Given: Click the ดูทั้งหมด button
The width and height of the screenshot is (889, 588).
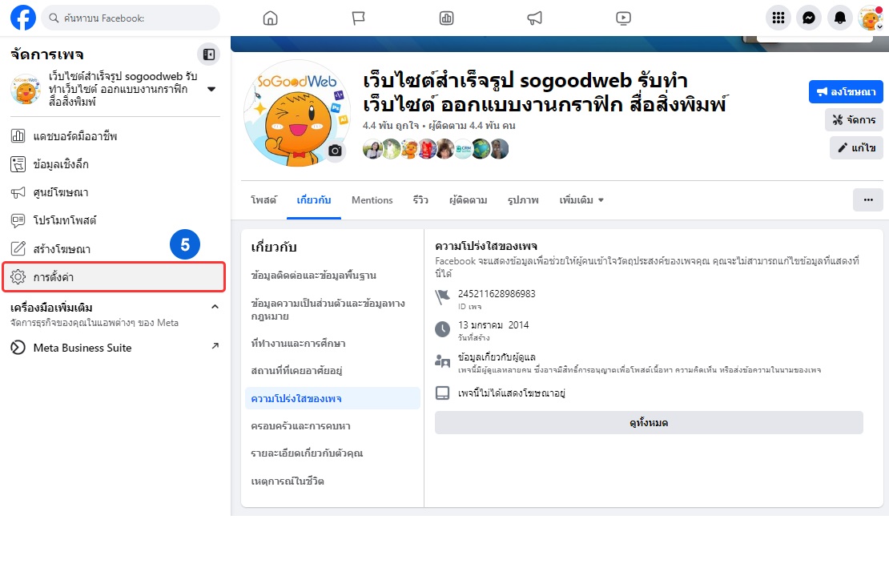Looking at the screenshot, I should click(649, 423).
